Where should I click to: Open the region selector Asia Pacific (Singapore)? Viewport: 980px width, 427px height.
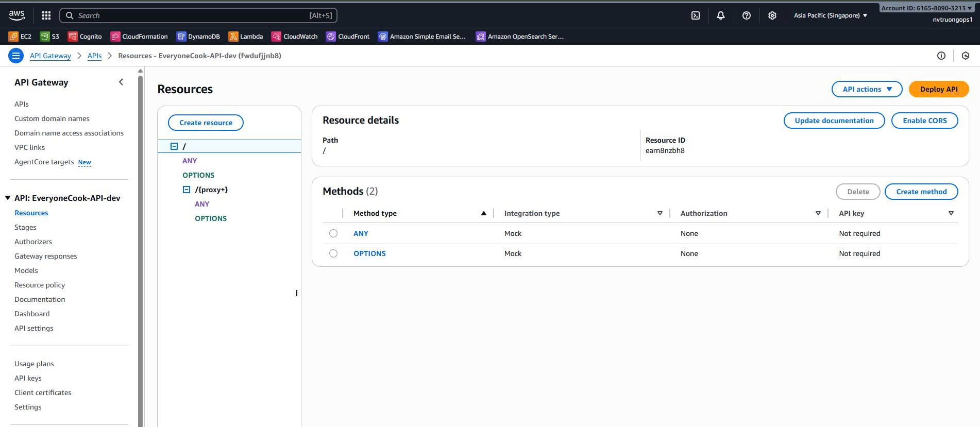(831, 15)
